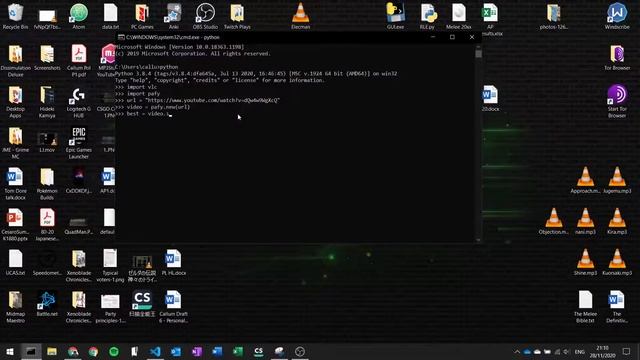Select the UCAS.txt file icon
The height and width of the screenshot is (360, 640).
[16, 262]
